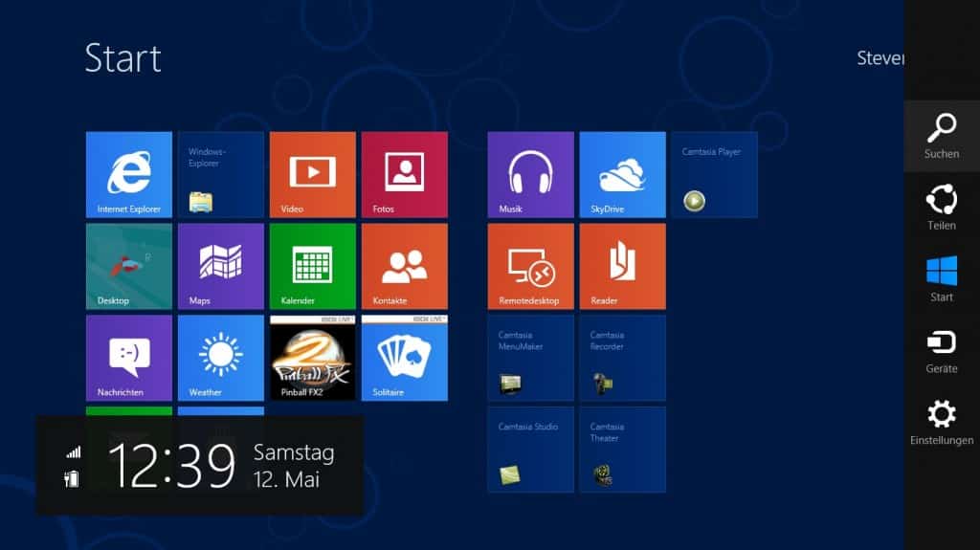Open the Einstellungen charm

(942, 423)
